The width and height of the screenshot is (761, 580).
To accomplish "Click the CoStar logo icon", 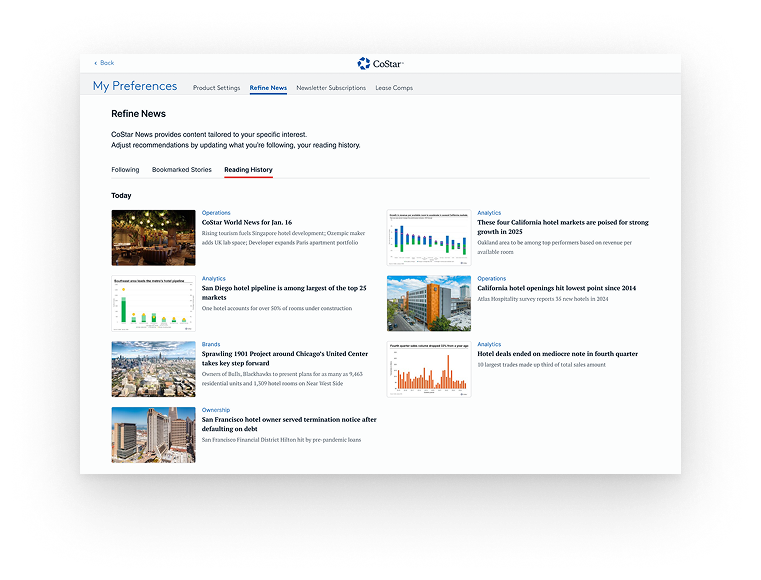I will pos(364,63).
